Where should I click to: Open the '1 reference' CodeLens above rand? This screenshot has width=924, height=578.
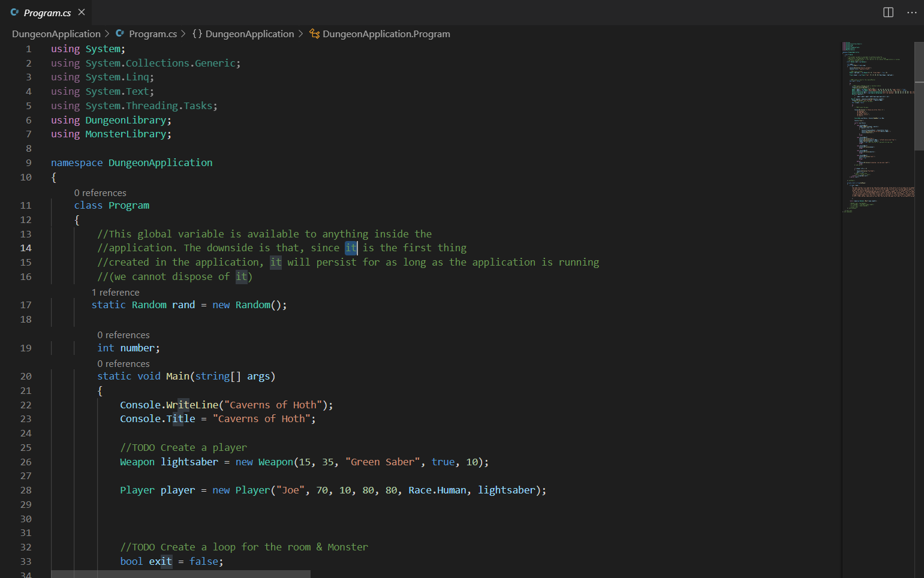(115, 292)
